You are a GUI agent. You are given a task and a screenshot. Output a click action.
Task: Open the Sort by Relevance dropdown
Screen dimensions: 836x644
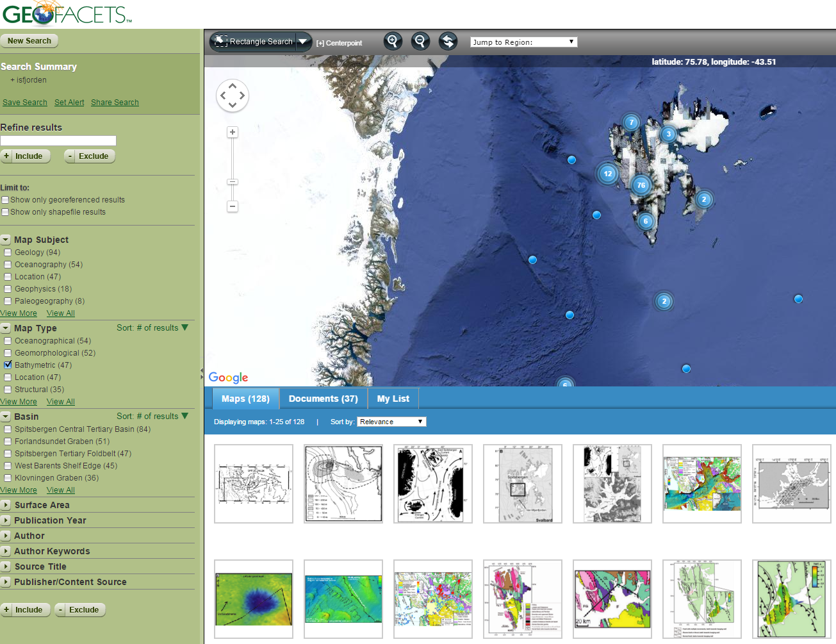[391, 422]
